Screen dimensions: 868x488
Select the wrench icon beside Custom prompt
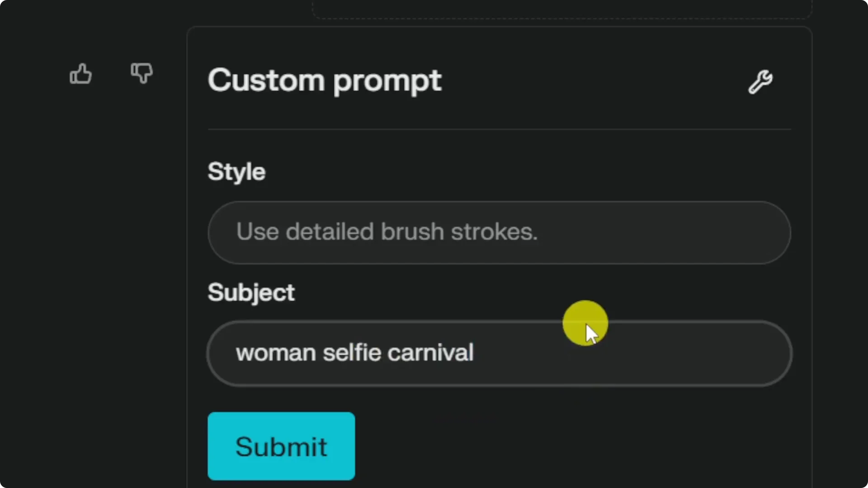tap(759, 81)
